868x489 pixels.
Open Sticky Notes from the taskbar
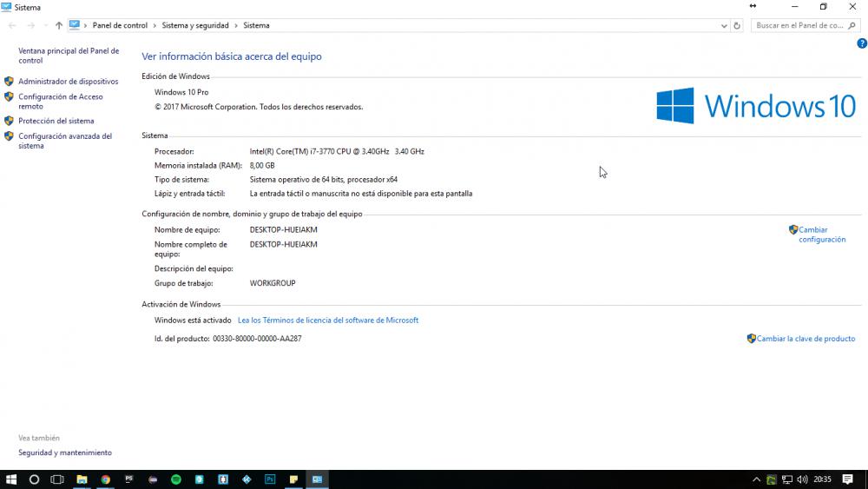click(293, 479)
